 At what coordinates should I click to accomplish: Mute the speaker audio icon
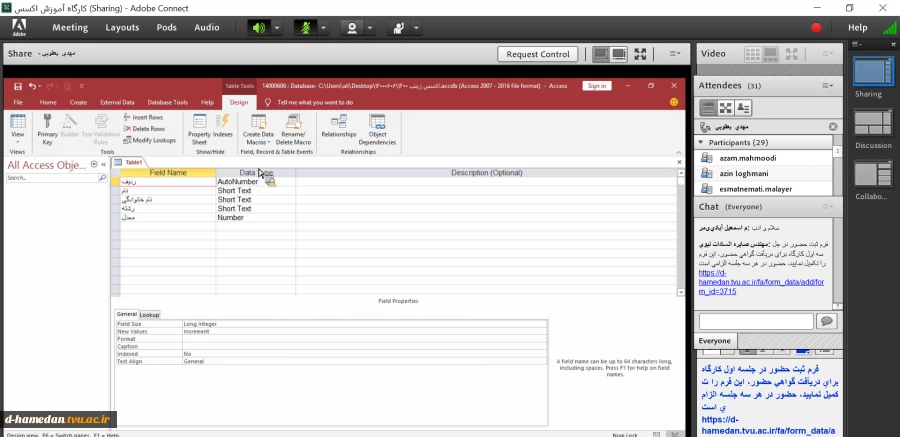tap(259, 28)
